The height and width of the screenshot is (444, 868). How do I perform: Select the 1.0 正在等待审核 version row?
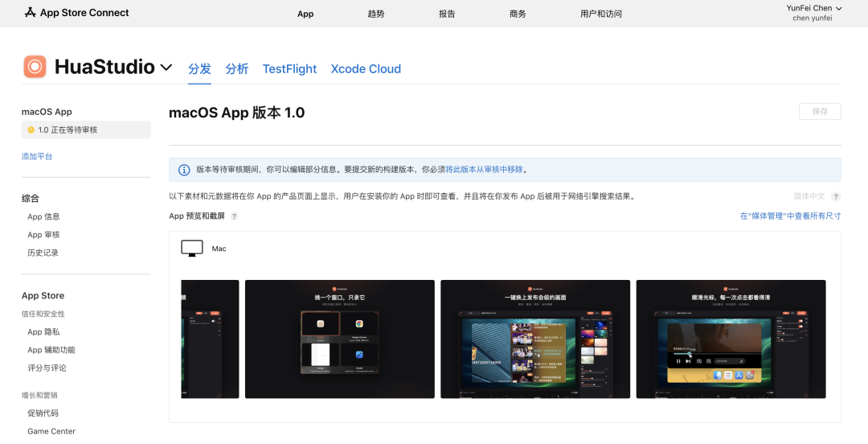[x=86, y=129]
